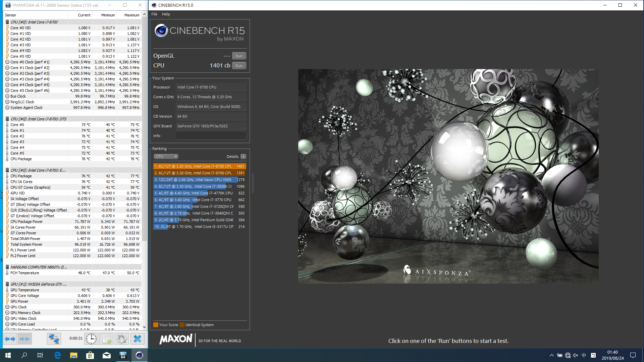Image resolution: width=644 pixels, height=362 pixels.
Task: Click the Minimum column header in HWiNFO
Action: [x=105, y=15]
